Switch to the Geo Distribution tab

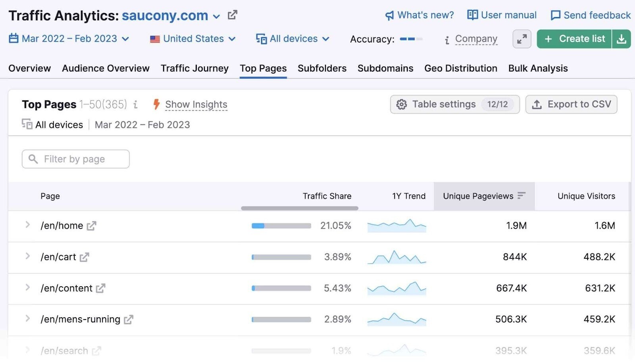(461, 68)
